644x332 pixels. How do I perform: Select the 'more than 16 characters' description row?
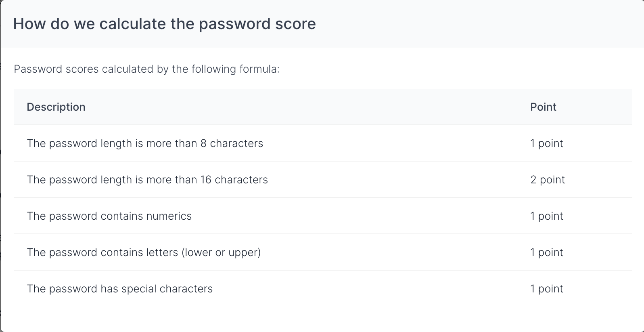tap(147, 180)
